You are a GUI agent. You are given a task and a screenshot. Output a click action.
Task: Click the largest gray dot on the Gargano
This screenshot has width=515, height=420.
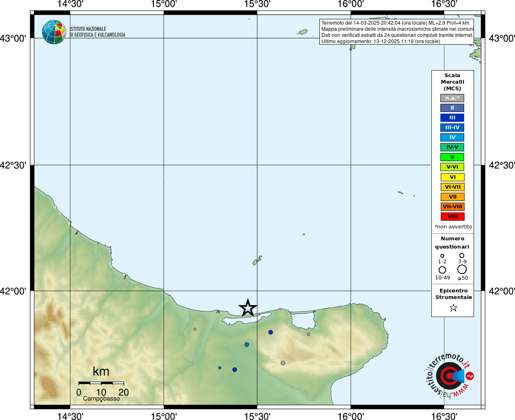(x=283, y=363)
